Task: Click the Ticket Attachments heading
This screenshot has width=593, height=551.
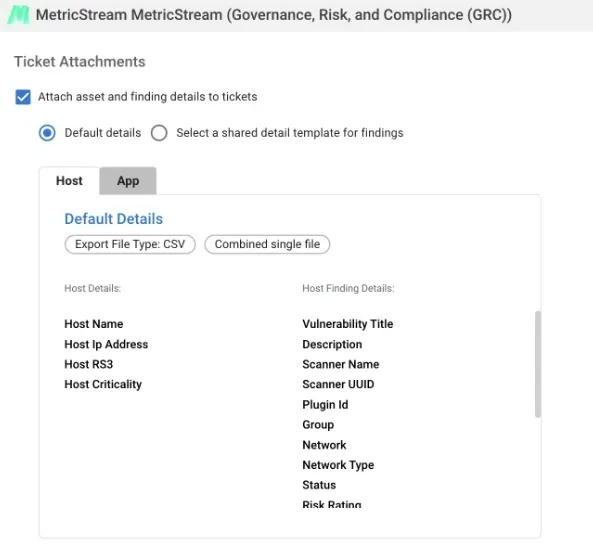Action: (80, 62)
